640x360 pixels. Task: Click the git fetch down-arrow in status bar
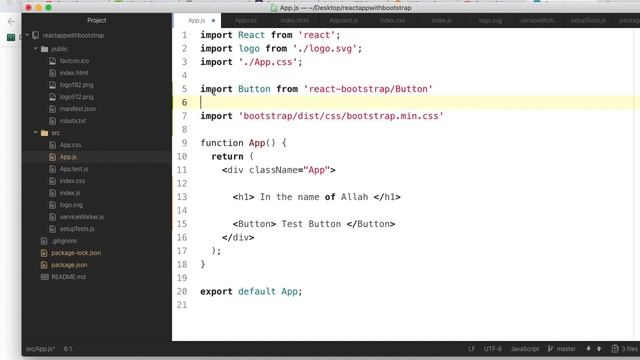(588, 349)
